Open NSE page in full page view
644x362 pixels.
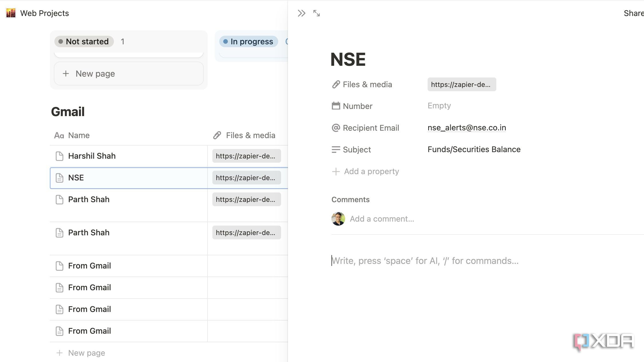tap(316, 13)
